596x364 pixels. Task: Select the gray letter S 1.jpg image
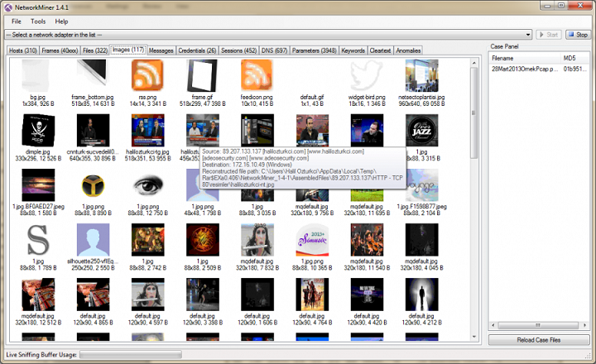38,240
